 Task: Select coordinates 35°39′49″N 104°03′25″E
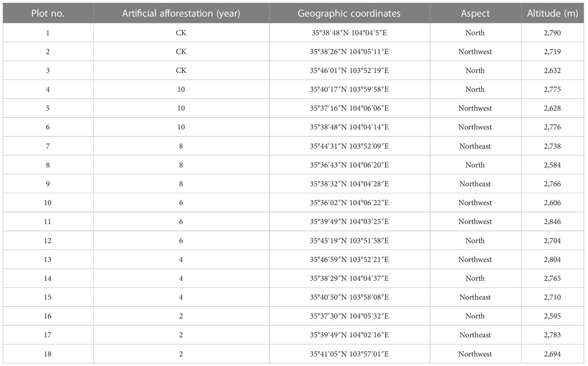click(x=349, y=222)
